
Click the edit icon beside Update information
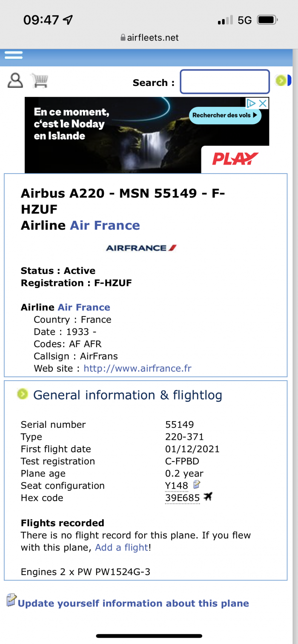click(11, 600)
